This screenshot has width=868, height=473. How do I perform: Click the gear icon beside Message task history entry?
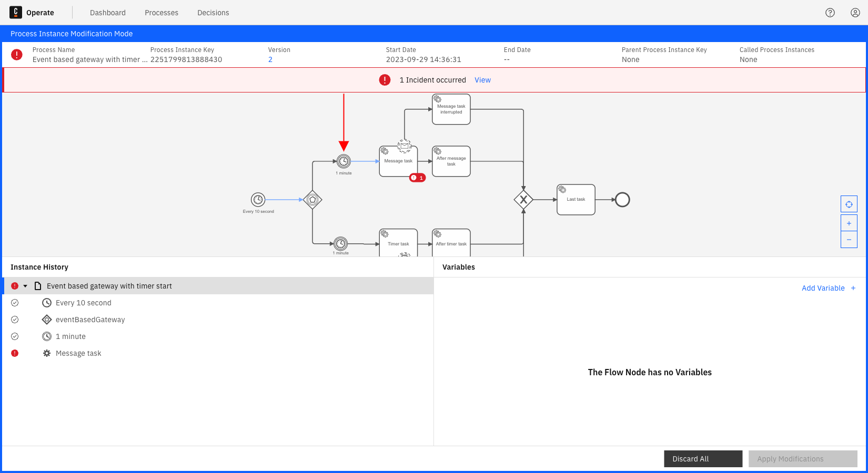(x=47, y=353)
